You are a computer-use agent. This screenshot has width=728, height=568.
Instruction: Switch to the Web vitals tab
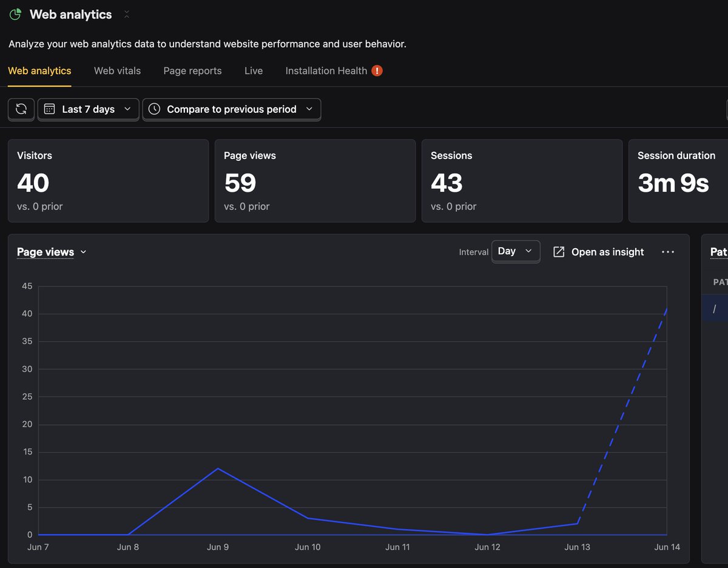[117, 71]
